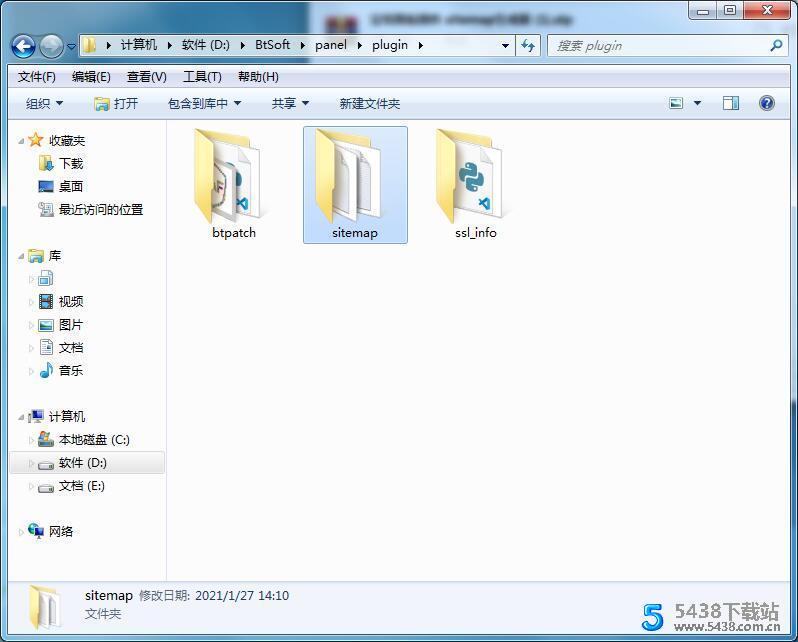Maximize the Explorer window
Screen dimensions: 798x642
click(x=730, y=10)
